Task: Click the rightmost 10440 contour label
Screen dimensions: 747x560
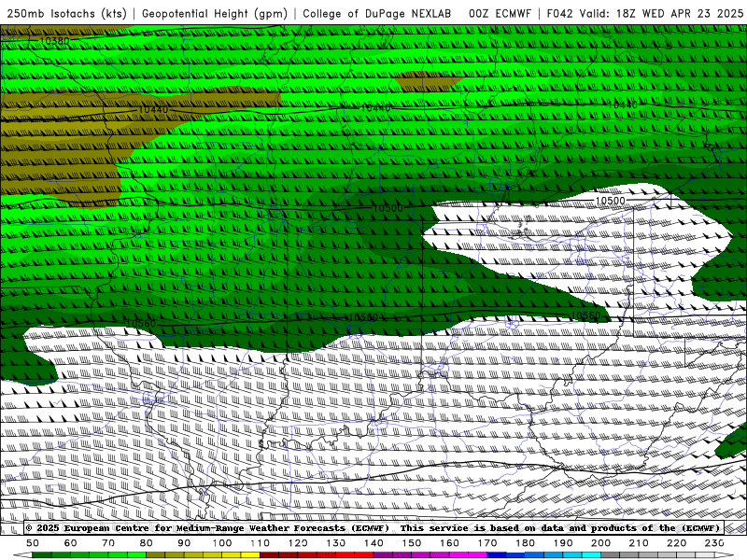Action: pos(623,105)
